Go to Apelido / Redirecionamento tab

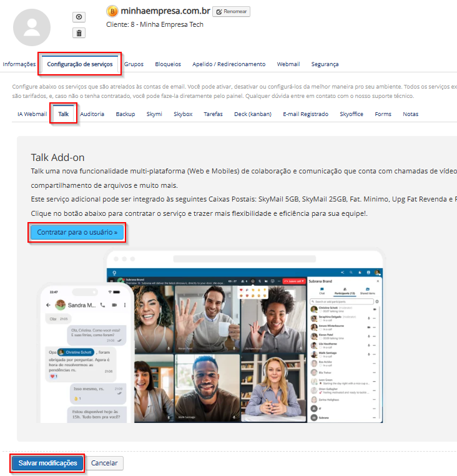click(229, 64)
